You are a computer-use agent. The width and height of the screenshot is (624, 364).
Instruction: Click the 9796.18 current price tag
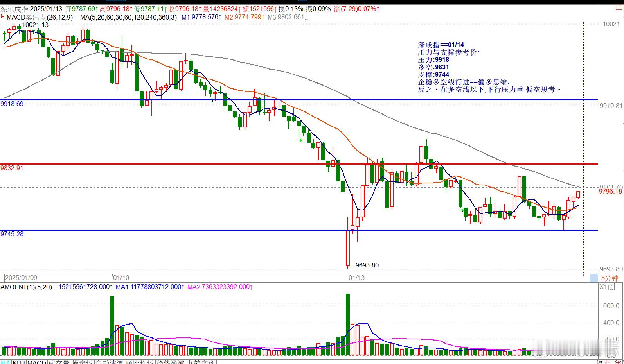(611, 191)
